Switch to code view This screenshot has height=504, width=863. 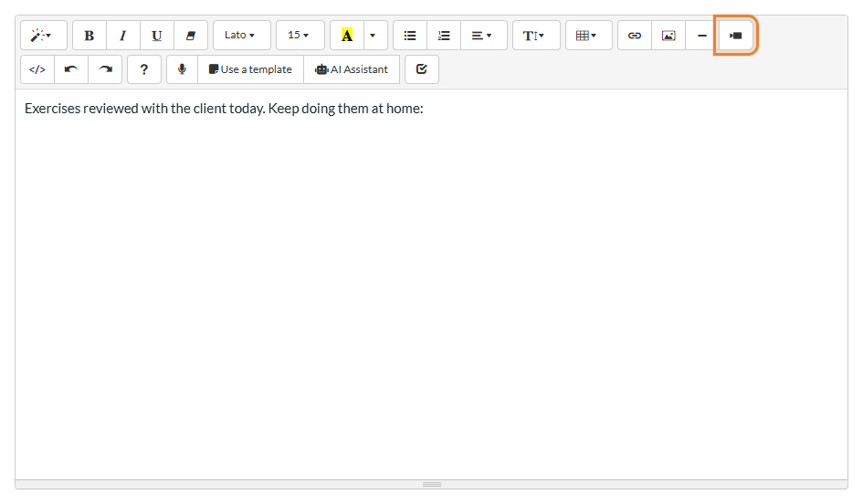click(x=37, y=69)
